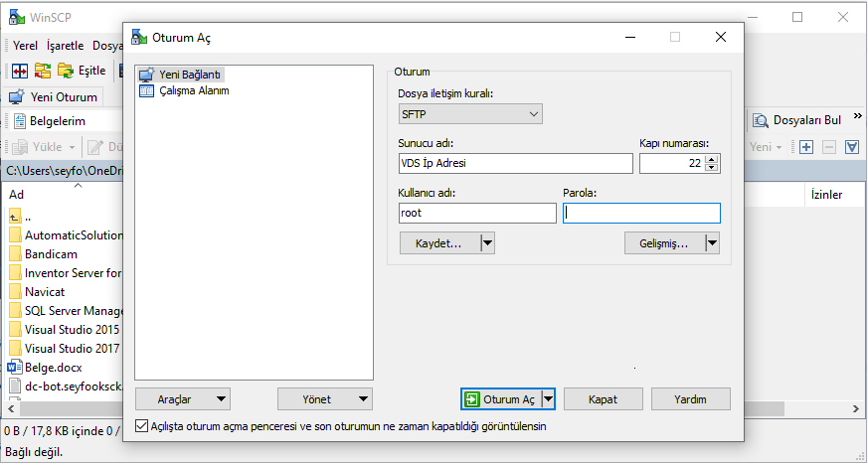Decrease port number with down stepper
Screen dimensions: 868x463
(x=713, y=168)
